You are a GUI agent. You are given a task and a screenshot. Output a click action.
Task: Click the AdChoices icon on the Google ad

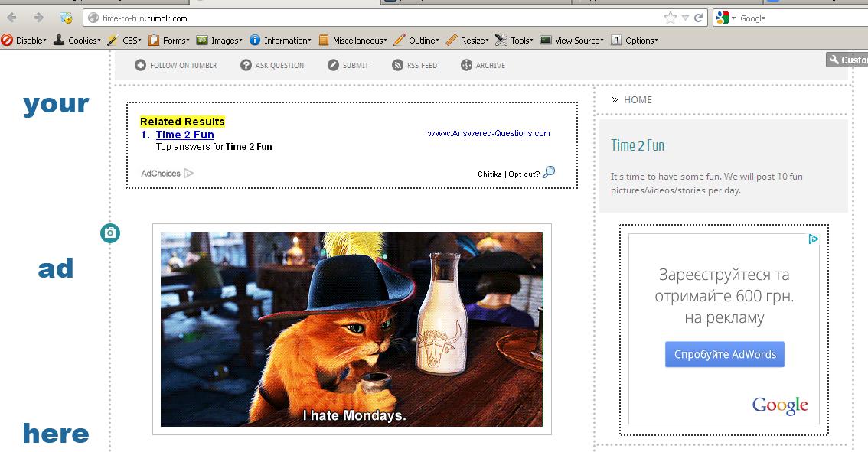pos(813,239)
